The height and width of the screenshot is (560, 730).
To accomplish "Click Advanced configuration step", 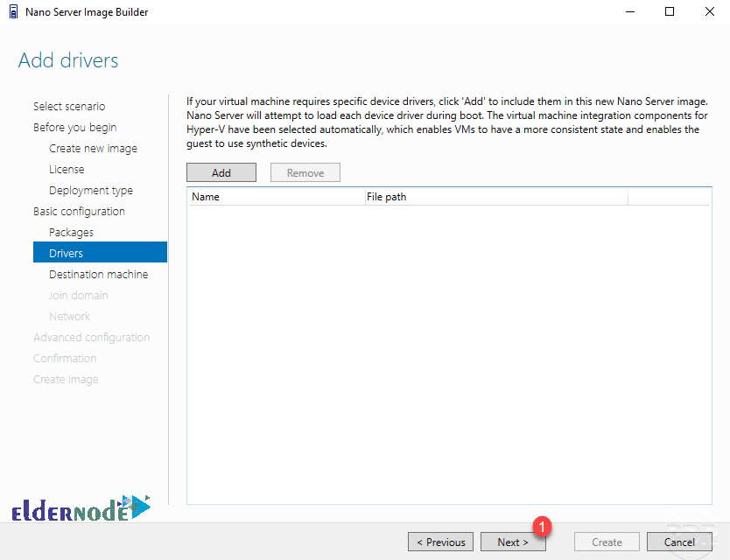I will pos(91,337).
